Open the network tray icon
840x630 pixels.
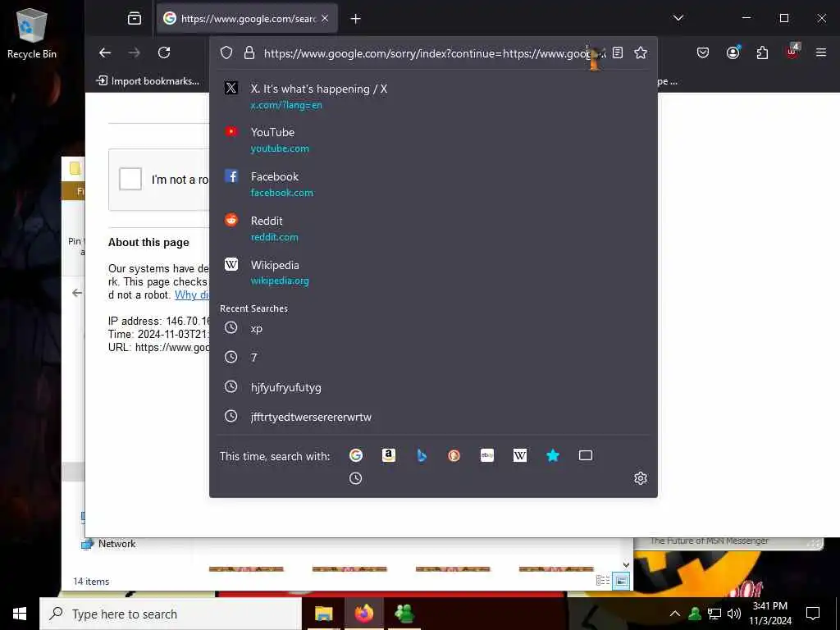(x=714, y=614)
